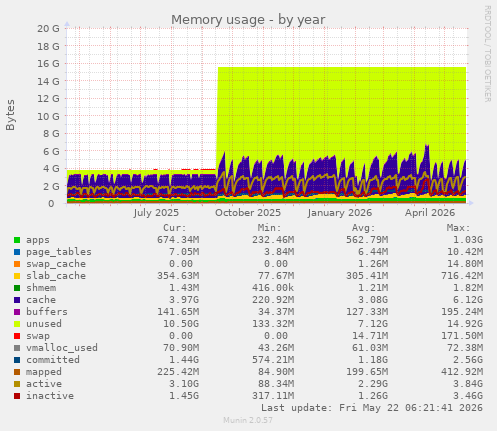Viewport: 497px width, 431px height.
Task: Click the gray vmalloc_used legend swatch
Action: pyautogui.click(x=17, y=348)
